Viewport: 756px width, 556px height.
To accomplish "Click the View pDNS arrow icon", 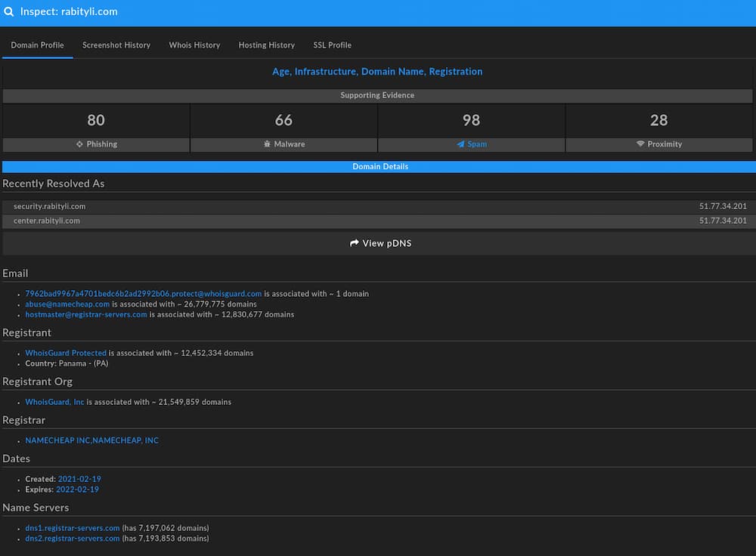I will pyautogui.click(x=355, y=243).
